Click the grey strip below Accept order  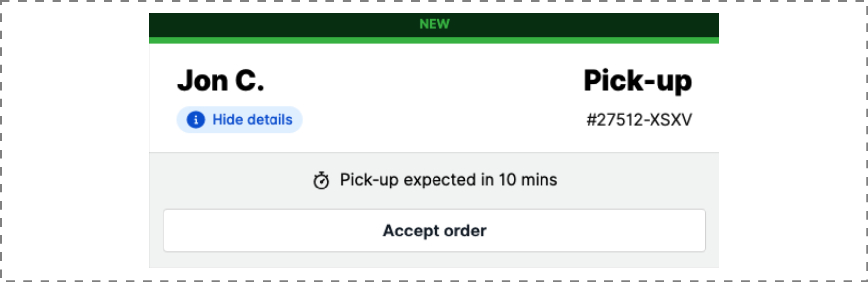point(434,260)
